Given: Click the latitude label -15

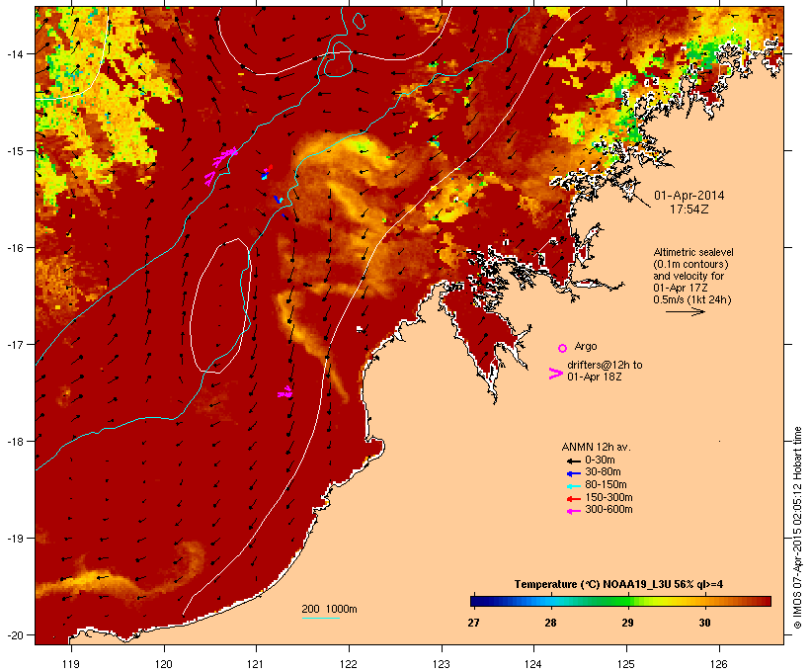Looking at the screenshot, I should pyautogui.click(x=14, y=151).
